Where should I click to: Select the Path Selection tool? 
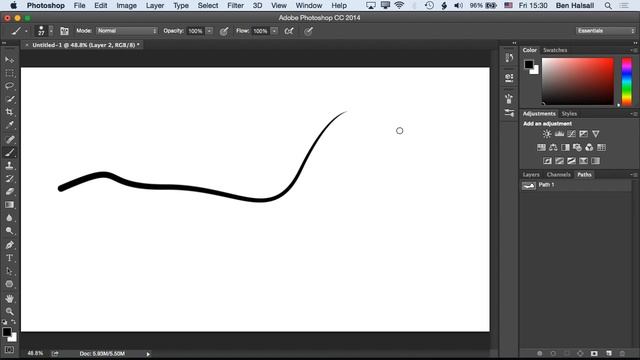pos(9,271)
